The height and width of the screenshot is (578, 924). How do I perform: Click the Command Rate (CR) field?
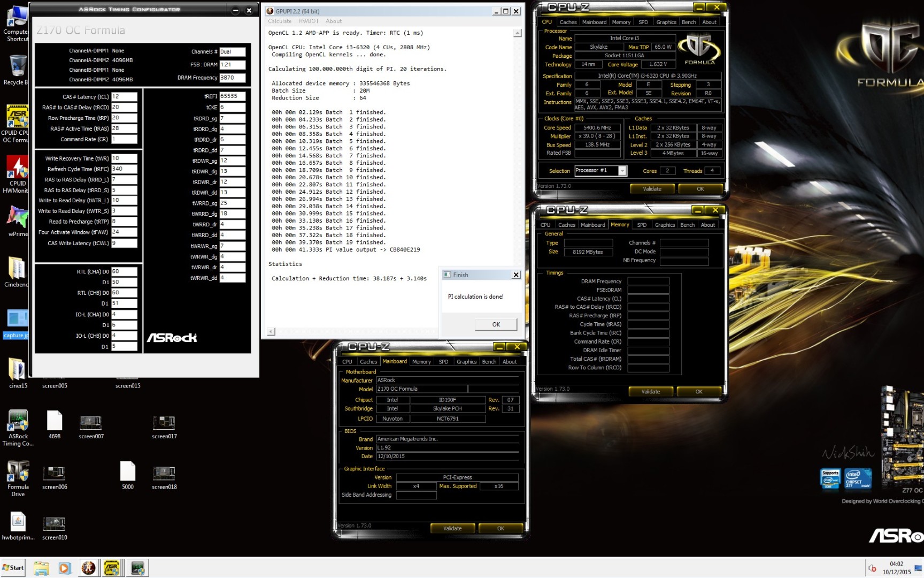pos(124,139)
